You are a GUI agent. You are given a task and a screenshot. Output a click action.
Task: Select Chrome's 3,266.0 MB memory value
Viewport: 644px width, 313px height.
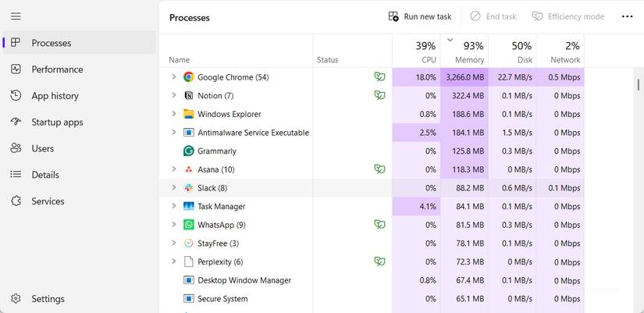point(464,76)
